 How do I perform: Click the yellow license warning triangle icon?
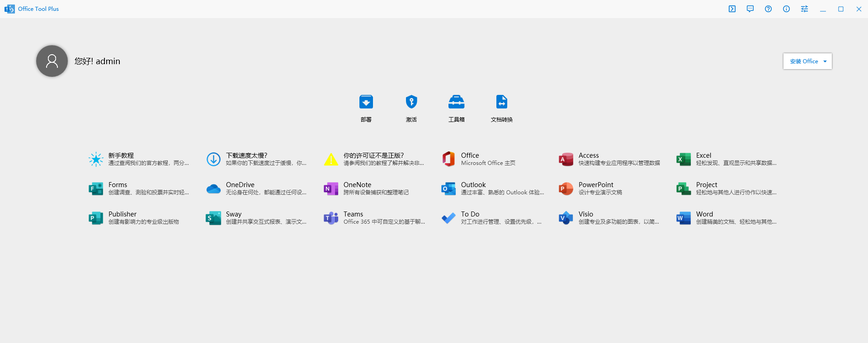pos(331,159)
